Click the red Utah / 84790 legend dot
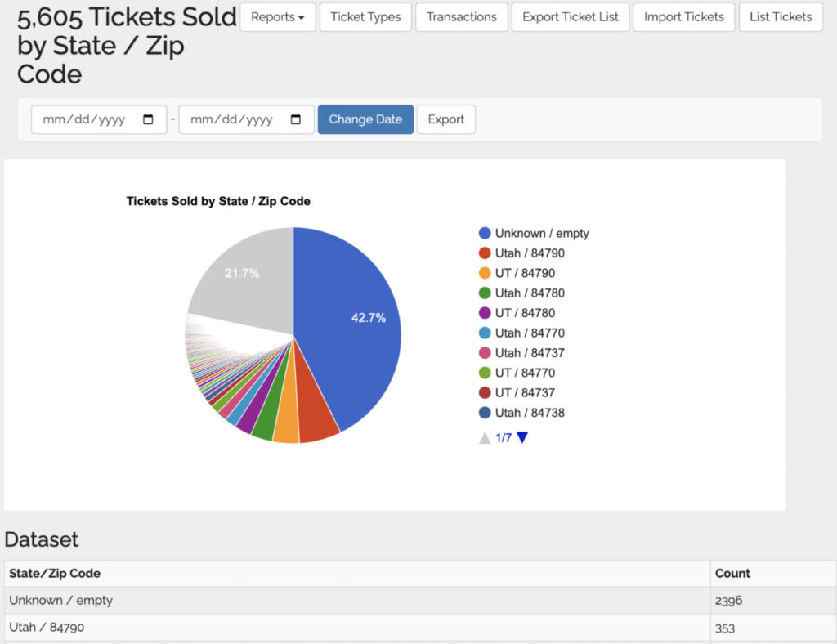The height and width of the screenshot is (644, 837). click(485, 253)
